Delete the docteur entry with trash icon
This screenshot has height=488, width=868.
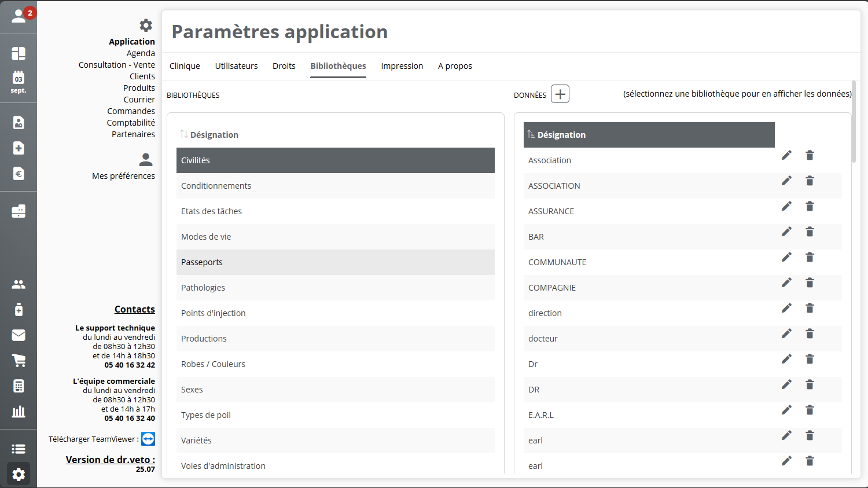[x=810, y=333]
